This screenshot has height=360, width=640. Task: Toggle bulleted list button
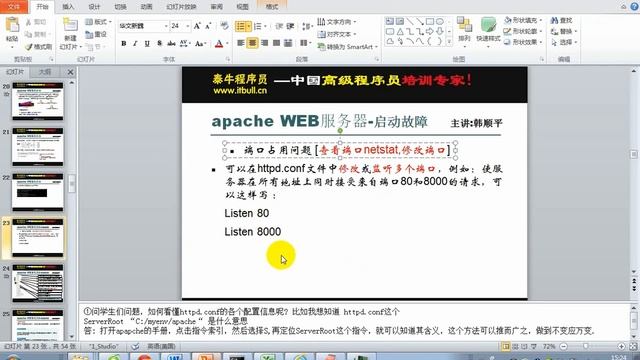(240, 27)
